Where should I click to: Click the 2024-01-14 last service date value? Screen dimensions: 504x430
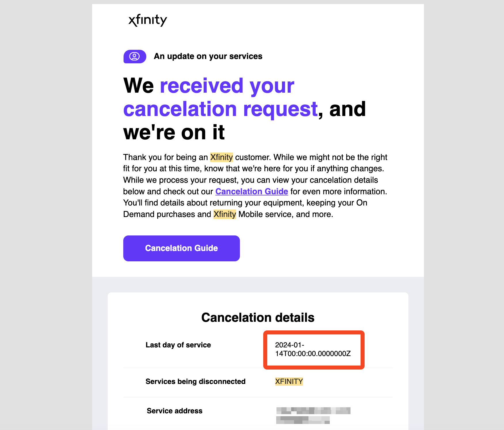click(313, 349)
